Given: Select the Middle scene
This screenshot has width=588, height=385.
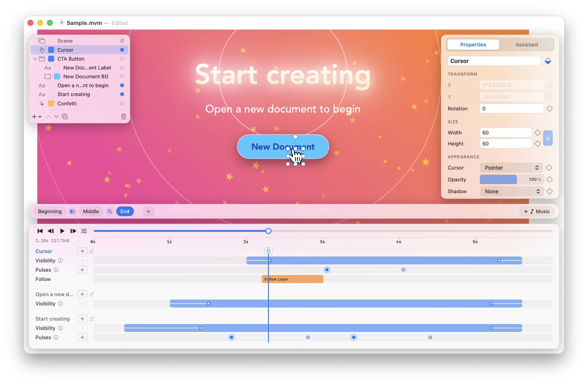Looking at the screenshot, I should point(91,211).
